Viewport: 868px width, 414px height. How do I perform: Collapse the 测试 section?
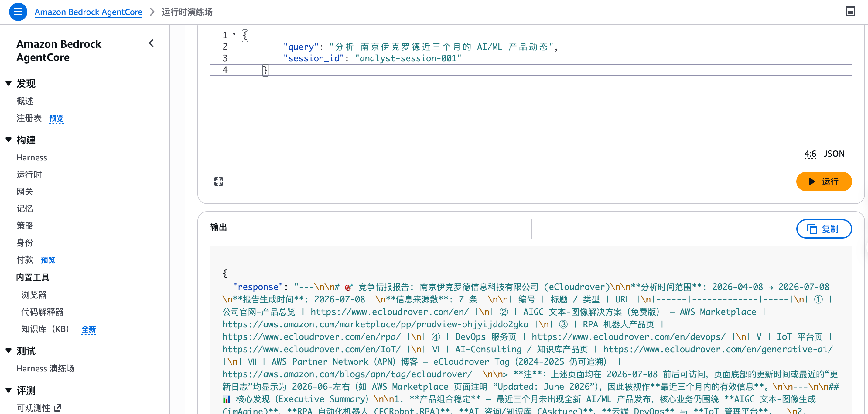(9, 350)
